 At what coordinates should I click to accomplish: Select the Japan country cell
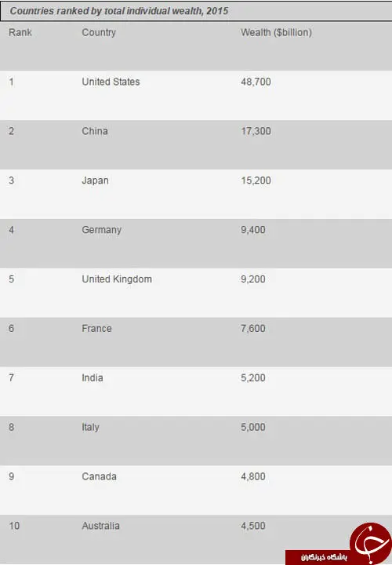coord(95,180)
